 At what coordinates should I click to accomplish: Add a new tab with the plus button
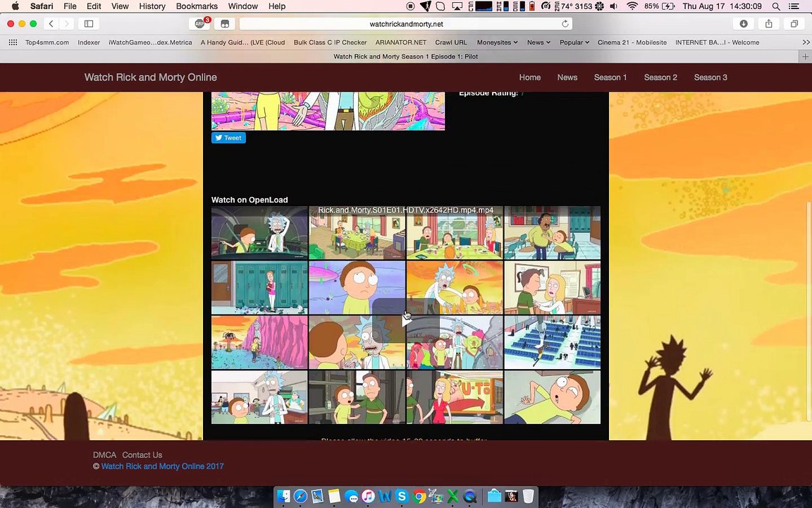[805, 56]
